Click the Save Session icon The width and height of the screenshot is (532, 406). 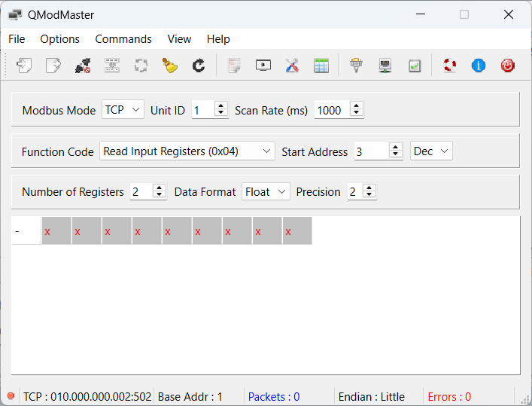click(x=53, y=66)
